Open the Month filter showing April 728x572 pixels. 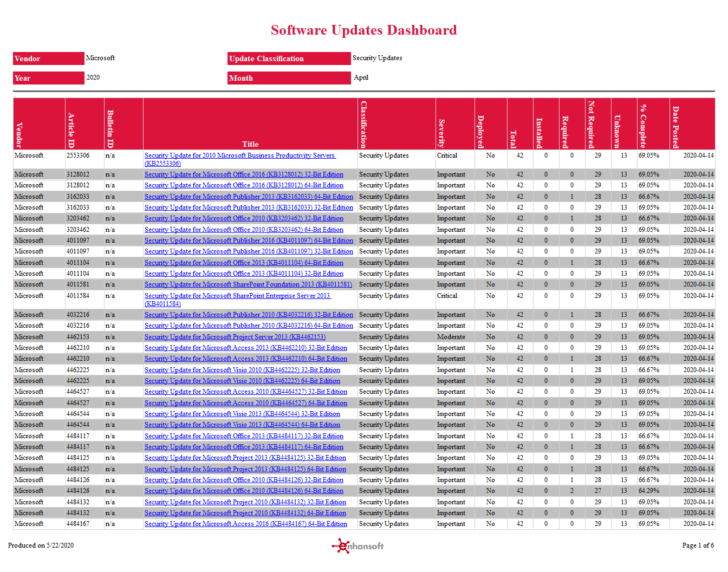point(289,78)
